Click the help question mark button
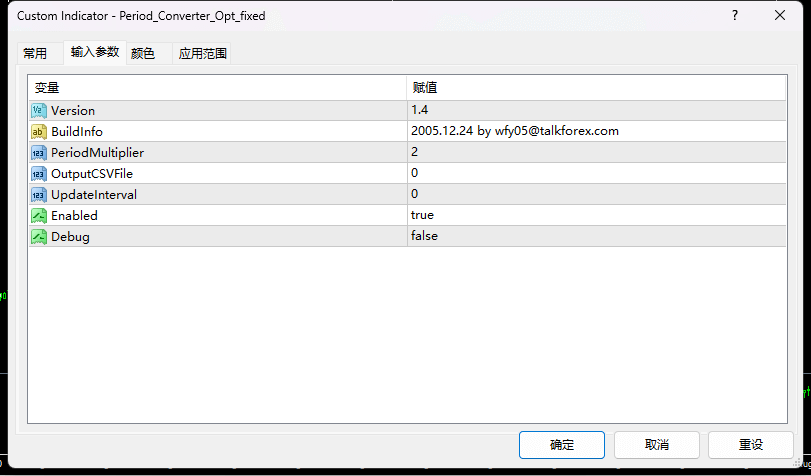811x476 pixels. pyautogui.click(x=735, y=16)
